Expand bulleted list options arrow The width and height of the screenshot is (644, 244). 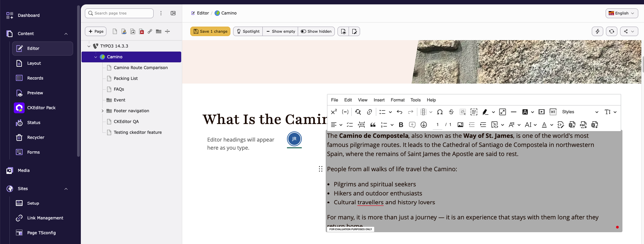(390, 112)
